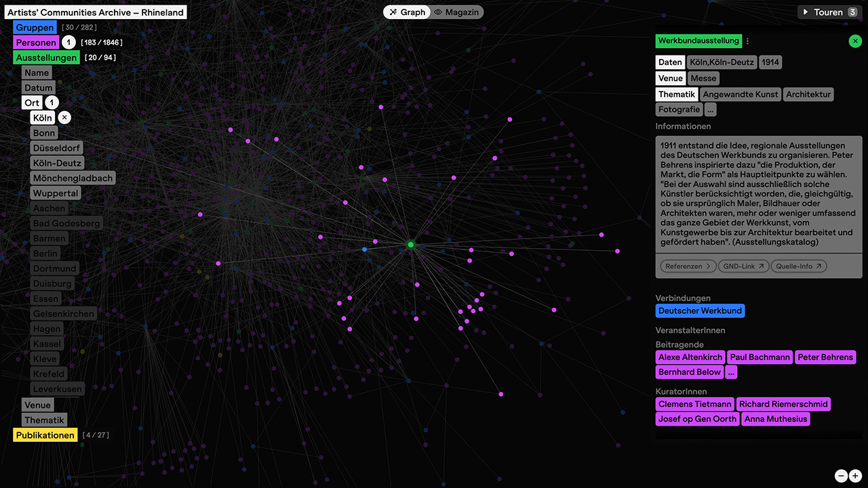Viewport: 868px width, 488px height.
Task: Expand the Referenzen section
Action: (688, 266)
